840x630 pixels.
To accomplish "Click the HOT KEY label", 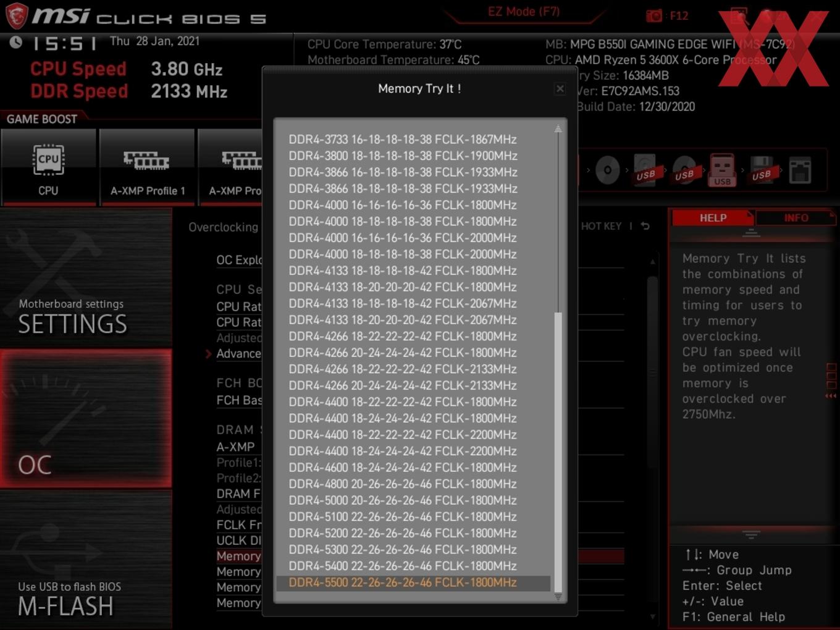I will click(601, 226).
